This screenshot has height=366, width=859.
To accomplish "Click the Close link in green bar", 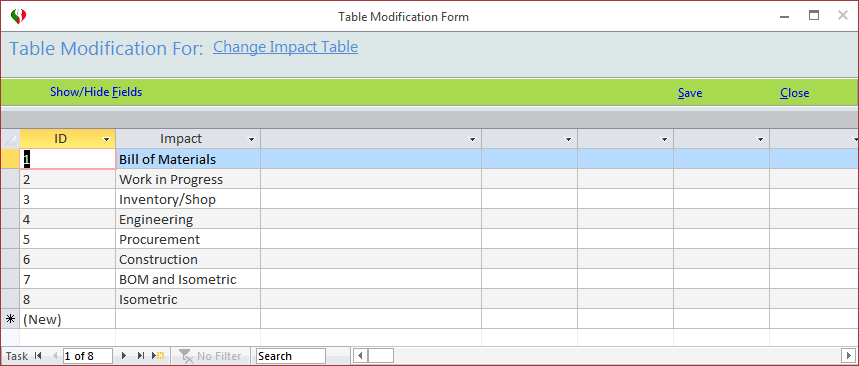I will tap(794, 93).
